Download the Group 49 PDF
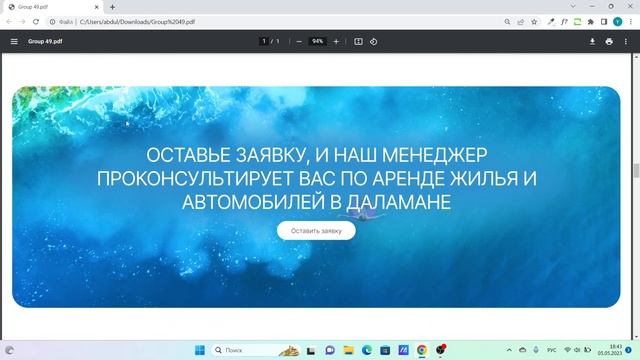Screen dimensions: 640x360 (592, 41)
